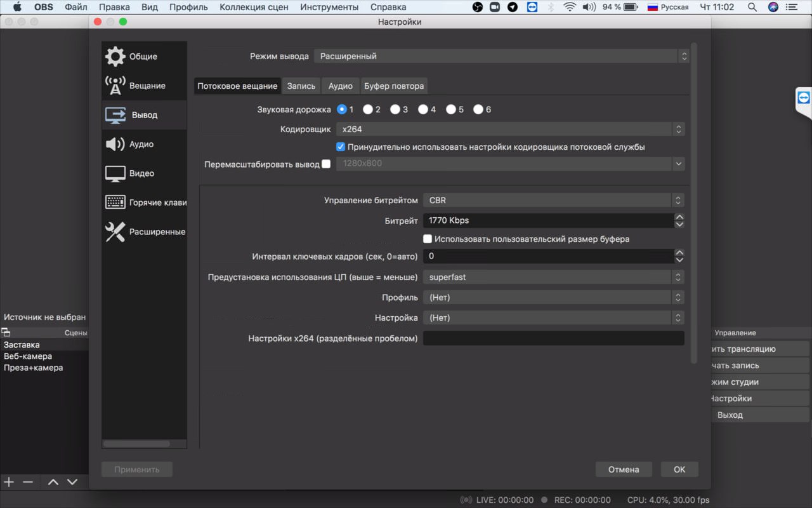
Task: Open the Инструменты menu
Action: click(x=329, y=7)
